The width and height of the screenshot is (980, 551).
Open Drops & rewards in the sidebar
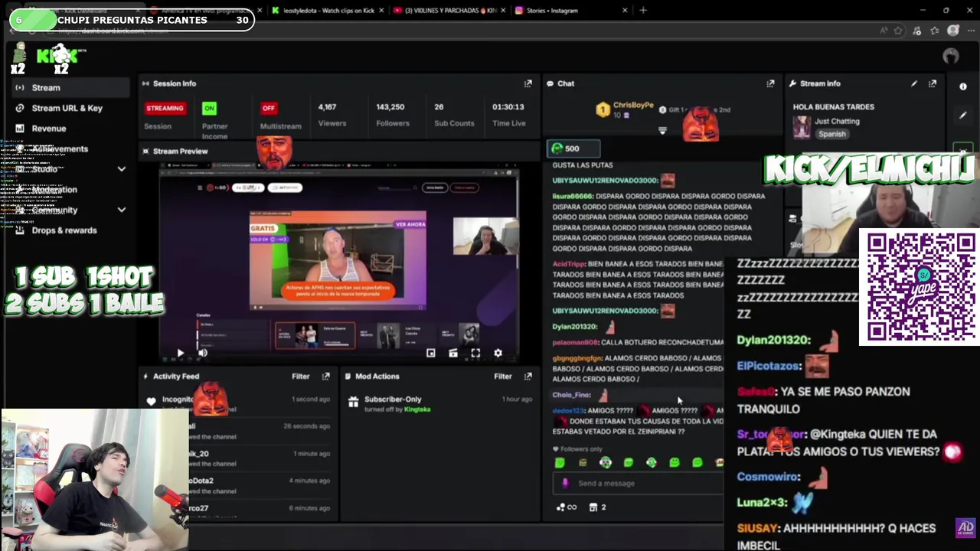pyautogui.click(x=64, y=230)
